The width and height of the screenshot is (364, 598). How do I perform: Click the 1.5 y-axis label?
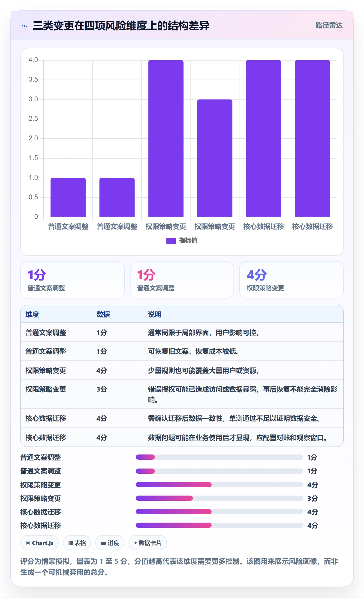tap(33, 158)
